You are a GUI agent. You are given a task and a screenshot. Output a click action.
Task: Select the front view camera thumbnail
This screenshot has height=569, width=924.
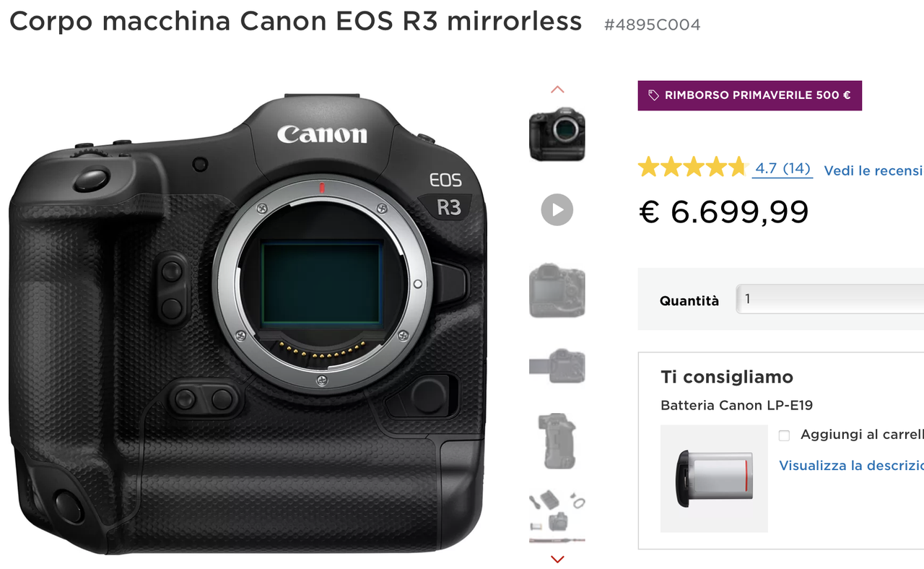(x=557, y=134)
